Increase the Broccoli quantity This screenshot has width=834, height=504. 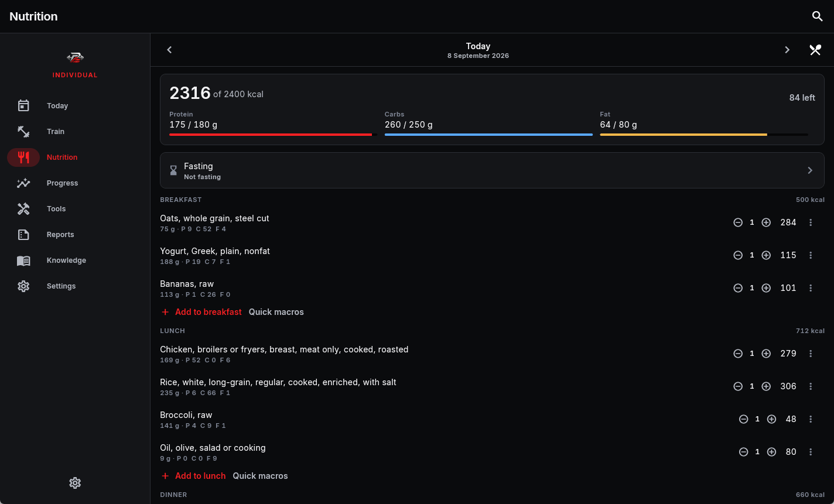point(771,419)
